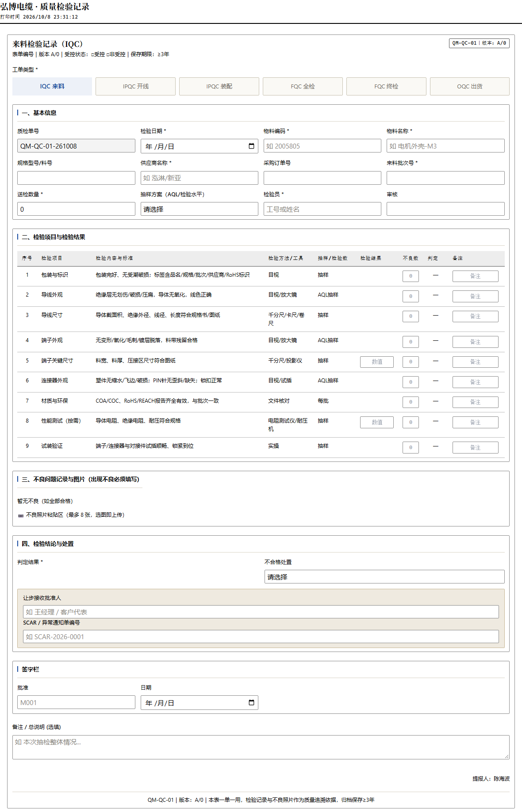Open calendar picker for 检验日期
Viewport: 522px width, 812px height.
coord(251,146)
